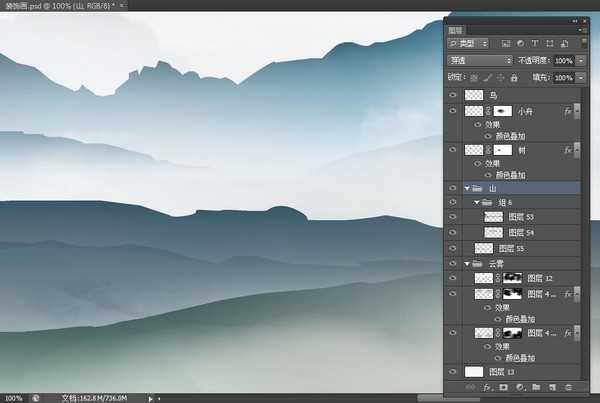Screen dimensions: 600x403
Task: Open status bar info arrow menu
Action: click(x=150, y=399)
